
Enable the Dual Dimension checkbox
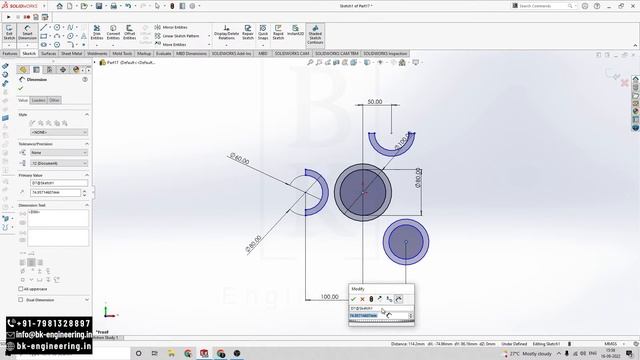tap(21, 300)
